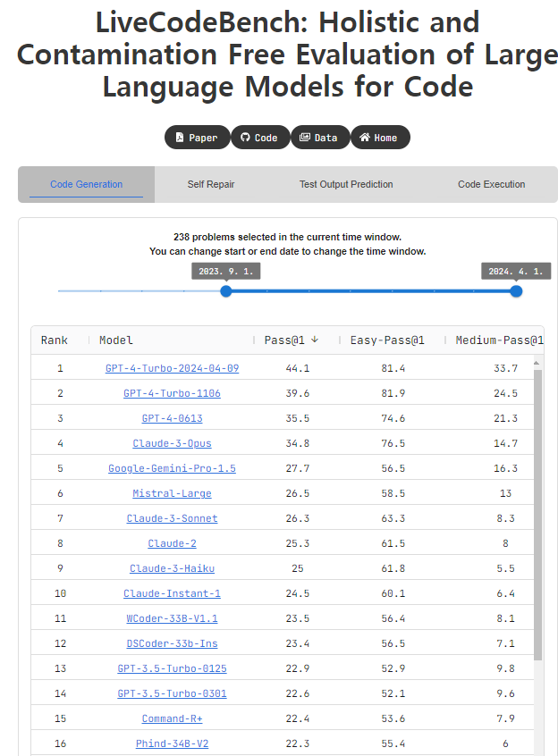Switch to Test Output Prediction tab
Image resolution: width=558 pixels, height=756 pixels.
346,184
